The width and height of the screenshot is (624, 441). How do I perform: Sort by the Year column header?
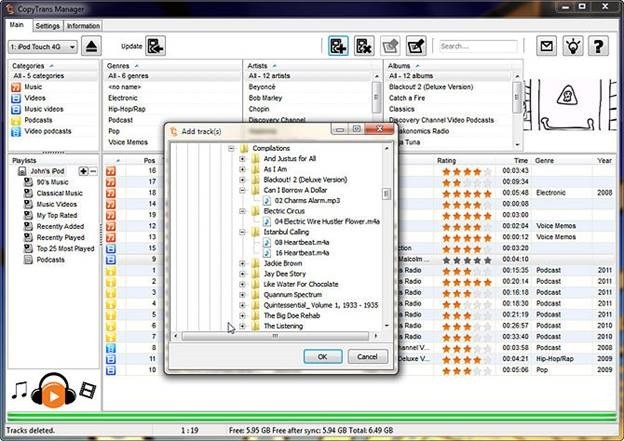604,161
